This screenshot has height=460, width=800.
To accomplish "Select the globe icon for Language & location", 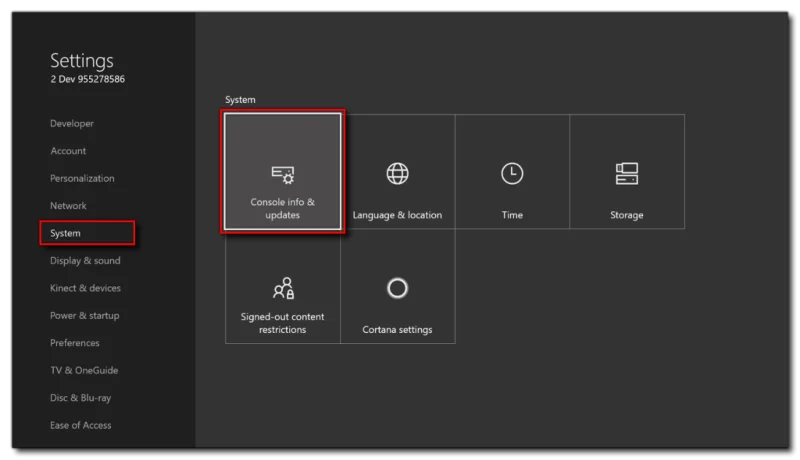I will pos(397,173).
